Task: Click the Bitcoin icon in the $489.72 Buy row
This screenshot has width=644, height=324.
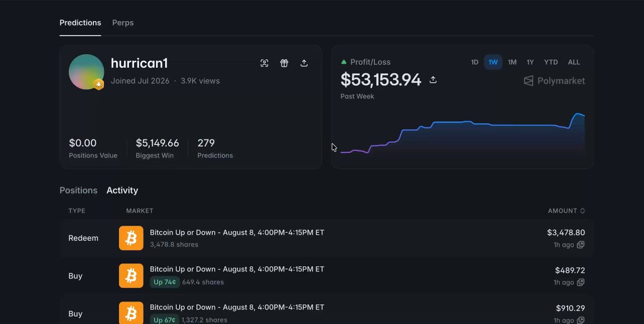Action: coord(131,276)
